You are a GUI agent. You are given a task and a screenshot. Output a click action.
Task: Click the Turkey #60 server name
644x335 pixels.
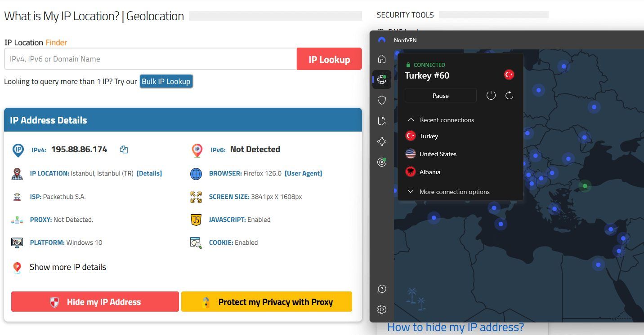[427, 75]
